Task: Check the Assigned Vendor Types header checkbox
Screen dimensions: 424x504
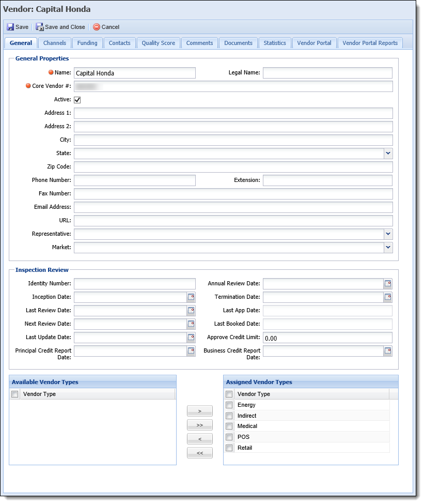Action: 229,394
